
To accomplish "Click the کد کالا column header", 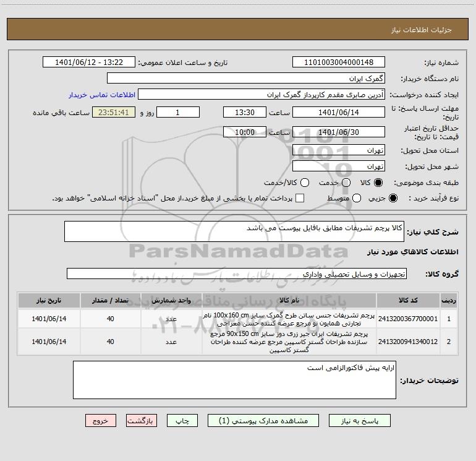I will tap(408, 301).
